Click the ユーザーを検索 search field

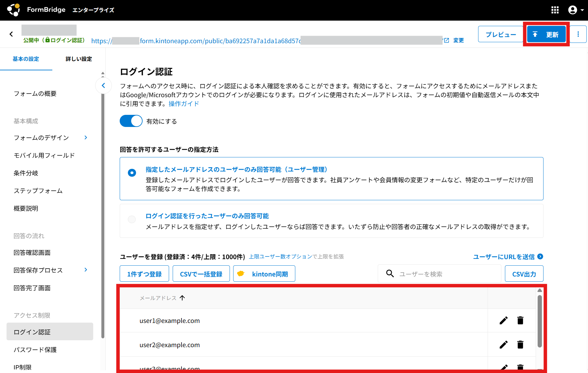pos(445,274)
